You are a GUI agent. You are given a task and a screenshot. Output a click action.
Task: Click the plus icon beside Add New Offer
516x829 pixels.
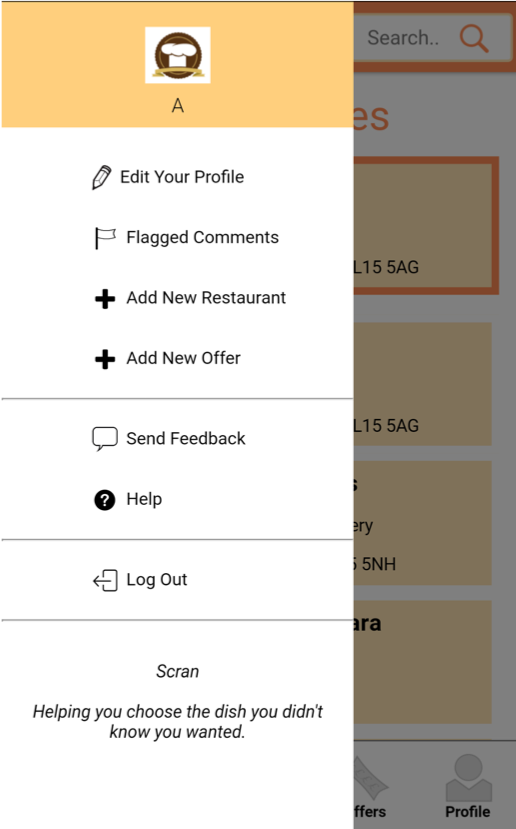(105, 359)
